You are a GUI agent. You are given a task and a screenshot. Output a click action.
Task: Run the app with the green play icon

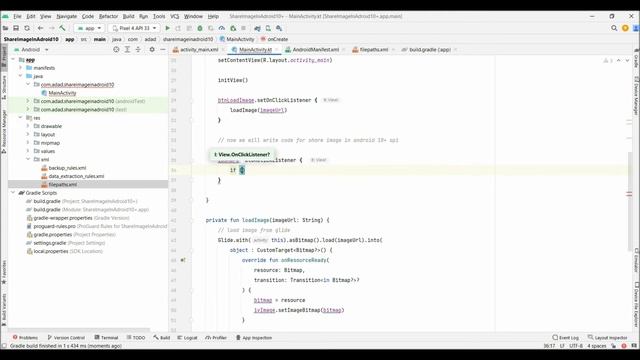coord(167,28)
